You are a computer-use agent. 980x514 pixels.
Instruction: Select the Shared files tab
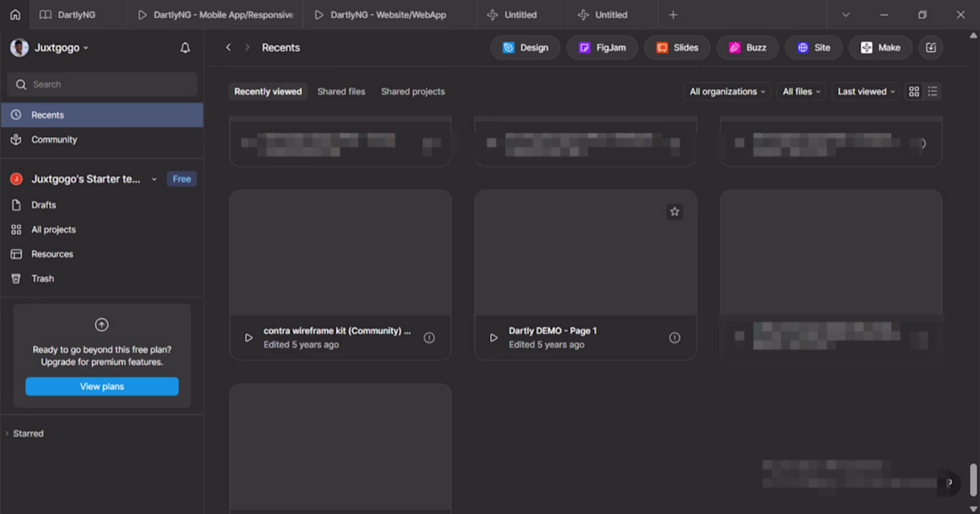pyautogui.click(x=341, y=92)
